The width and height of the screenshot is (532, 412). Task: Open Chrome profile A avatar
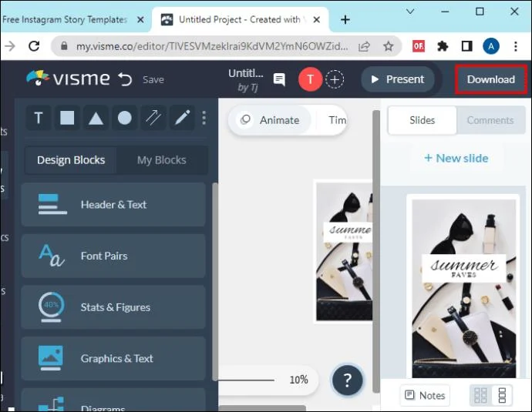pos(491,46)
